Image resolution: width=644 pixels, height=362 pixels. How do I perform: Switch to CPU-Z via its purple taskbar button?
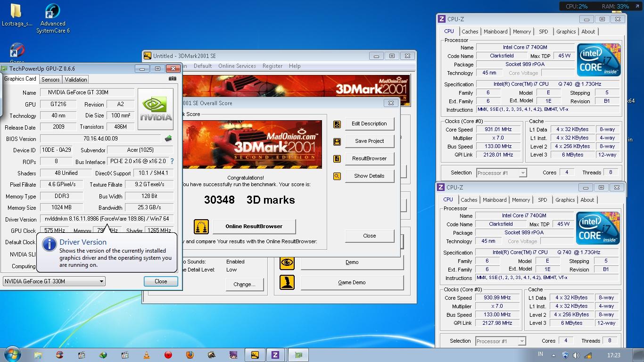(x=275, y=355)
